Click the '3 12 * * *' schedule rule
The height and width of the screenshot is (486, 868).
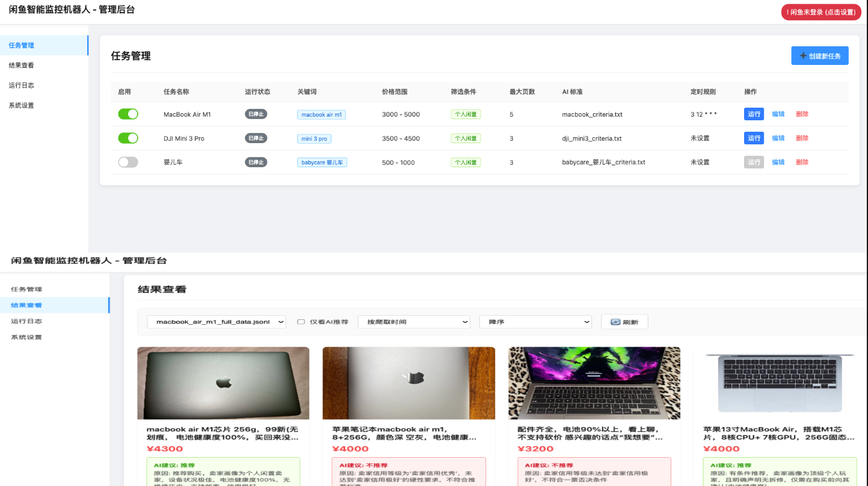pos(704,114)
